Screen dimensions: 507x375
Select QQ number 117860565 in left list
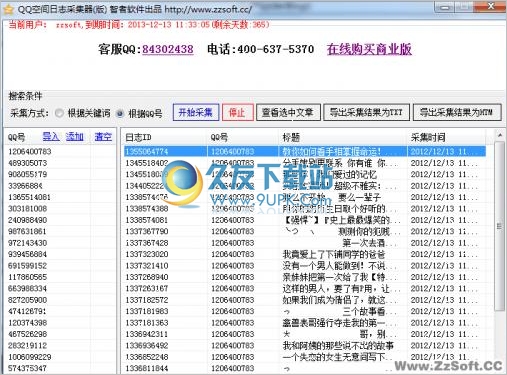point(28,277)
